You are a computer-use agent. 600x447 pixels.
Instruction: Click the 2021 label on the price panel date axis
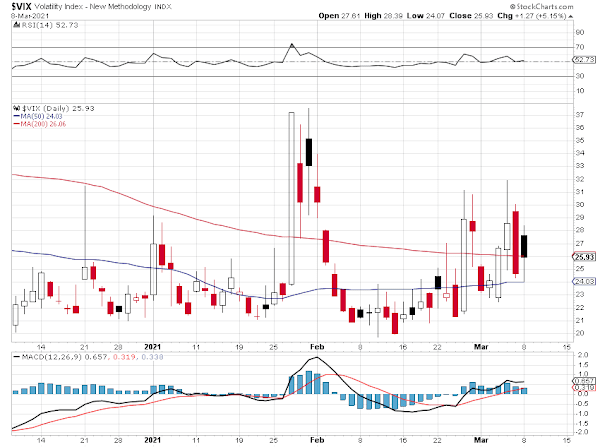153,347
